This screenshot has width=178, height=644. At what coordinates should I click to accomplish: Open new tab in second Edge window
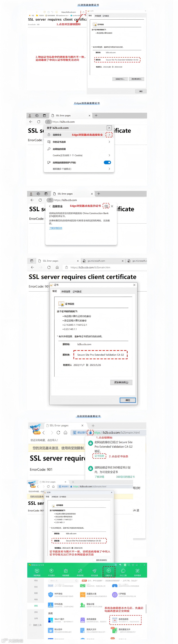click(x=99, y=194)
